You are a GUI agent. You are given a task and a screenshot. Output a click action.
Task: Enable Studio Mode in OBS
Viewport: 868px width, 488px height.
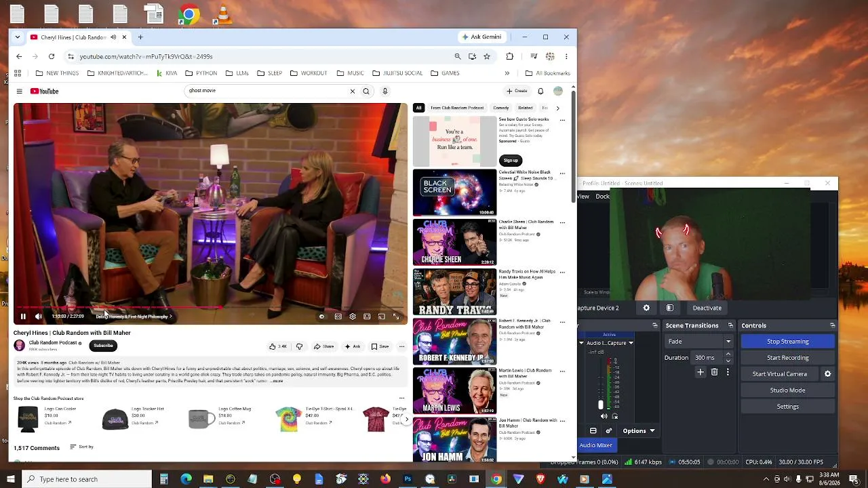coord(787,390)
